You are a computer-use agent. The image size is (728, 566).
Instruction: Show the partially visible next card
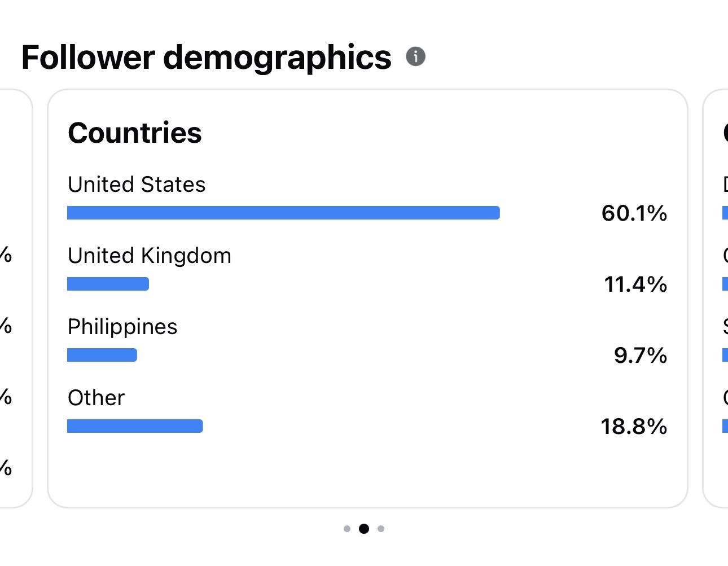[715, 299]
